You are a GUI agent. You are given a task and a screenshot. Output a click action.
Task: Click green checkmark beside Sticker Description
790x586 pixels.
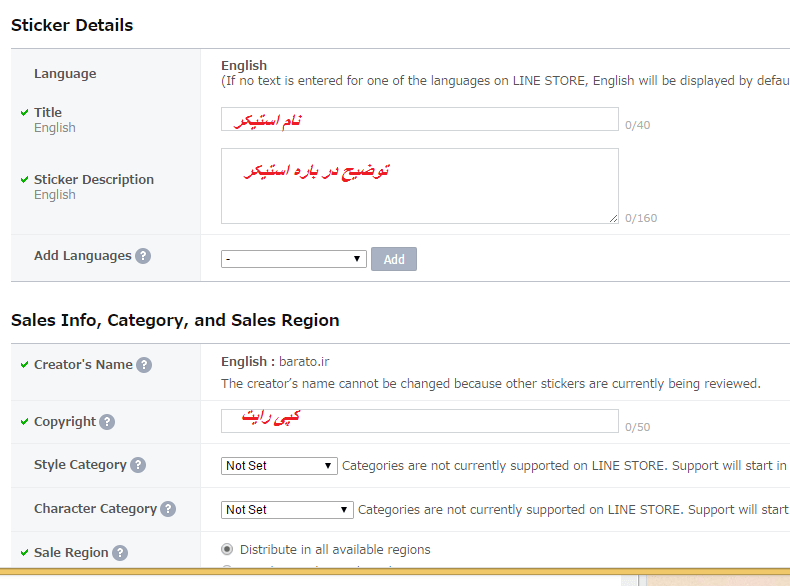point(24,179)
